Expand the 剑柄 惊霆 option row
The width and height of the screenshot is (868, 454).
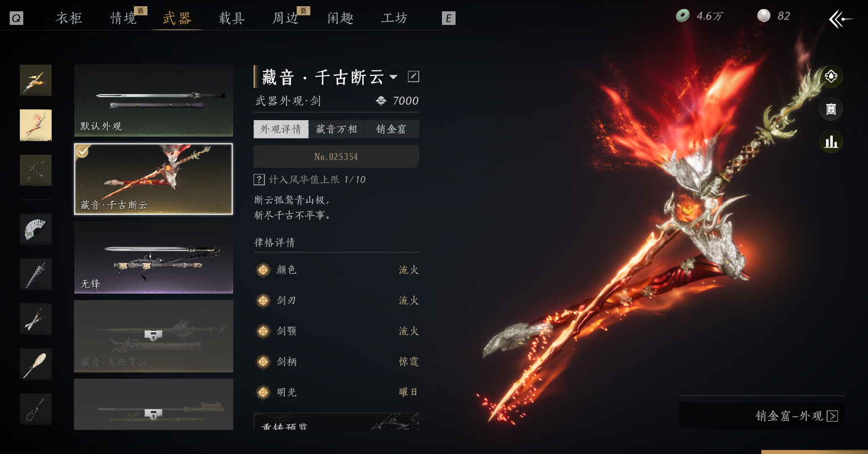[336, 362]
